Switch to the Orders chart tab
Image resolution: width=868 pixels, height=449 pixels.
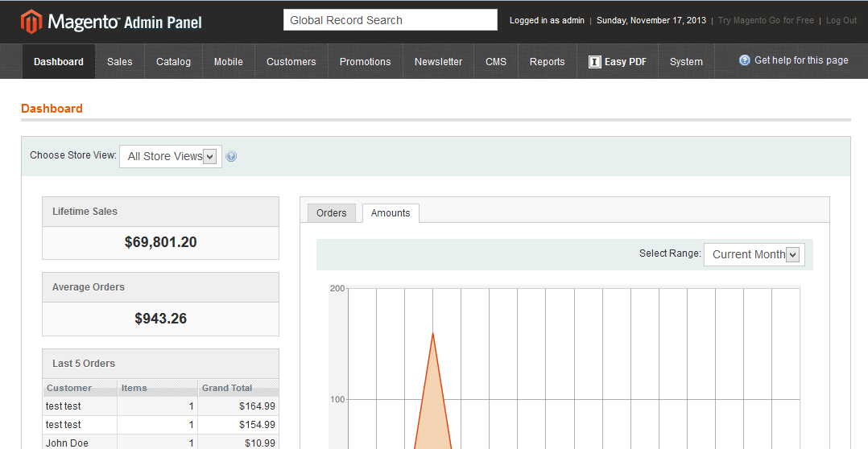click(x=332, y=213)
